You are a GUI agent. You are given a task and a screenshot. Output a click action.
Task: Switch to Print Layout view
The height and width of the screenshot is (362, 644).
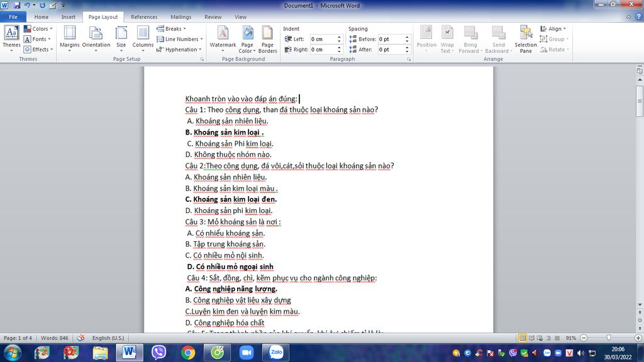coord(523,338)
